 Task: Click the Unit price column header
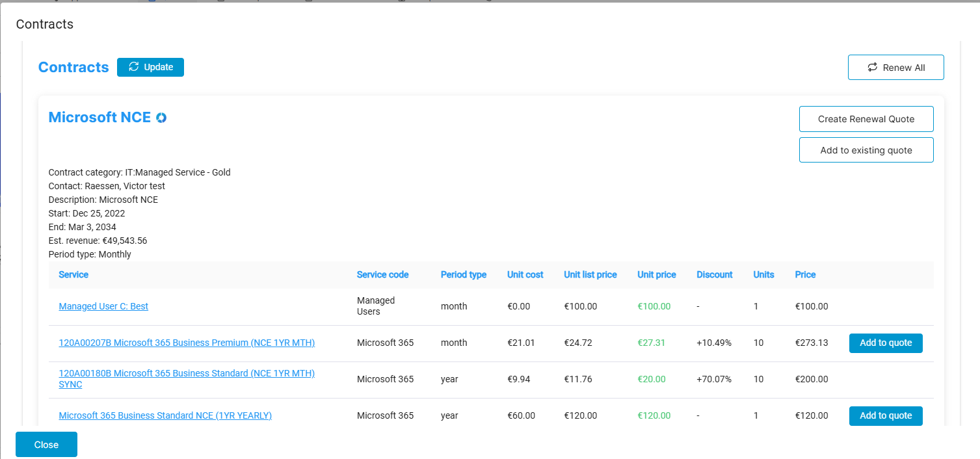[x=657, y=274]
